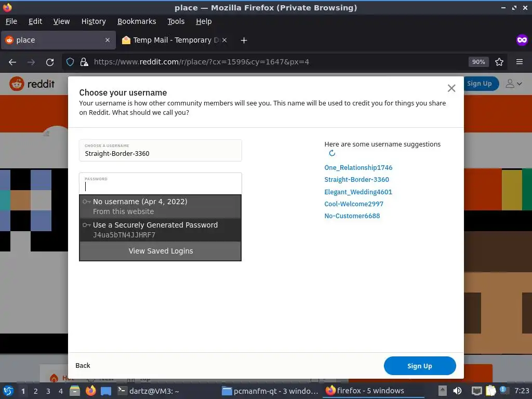Reset the 90% zoom level indicator
Screen dimensions: 532x399
[478, 62]
